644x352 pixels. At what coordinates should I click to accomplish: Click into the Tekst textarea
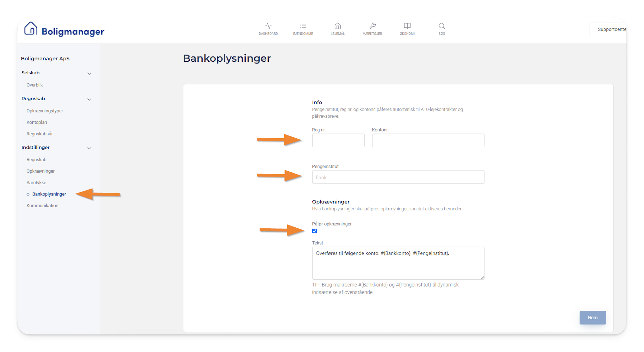398,263
